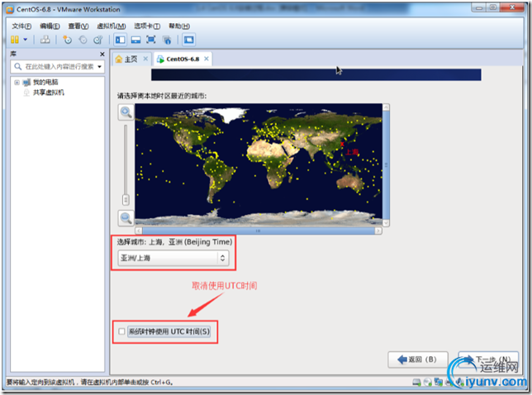Open the 查看(V) menu
The height and width of the screenshot is (395, 532).
pyautogui.click(x=78, y=26)
